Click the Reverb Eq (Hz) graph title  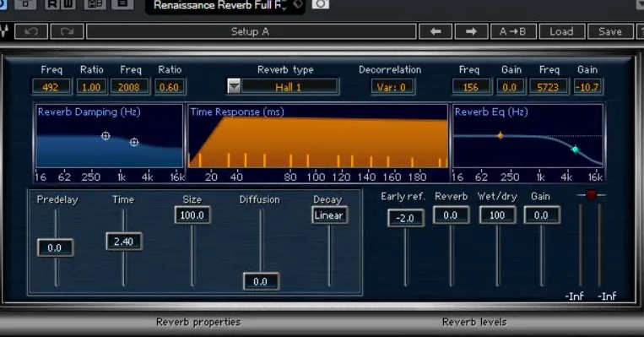pyautogui.click(x=491, y=111)
